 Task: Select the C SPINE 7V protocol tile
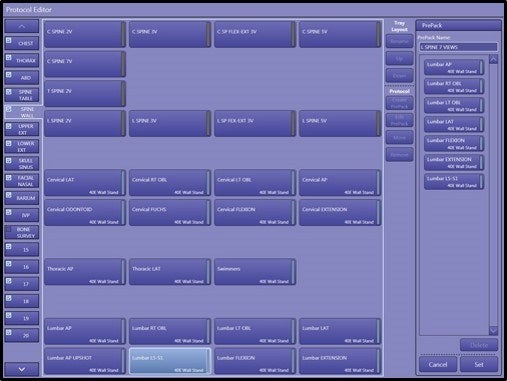click(85, 64)
